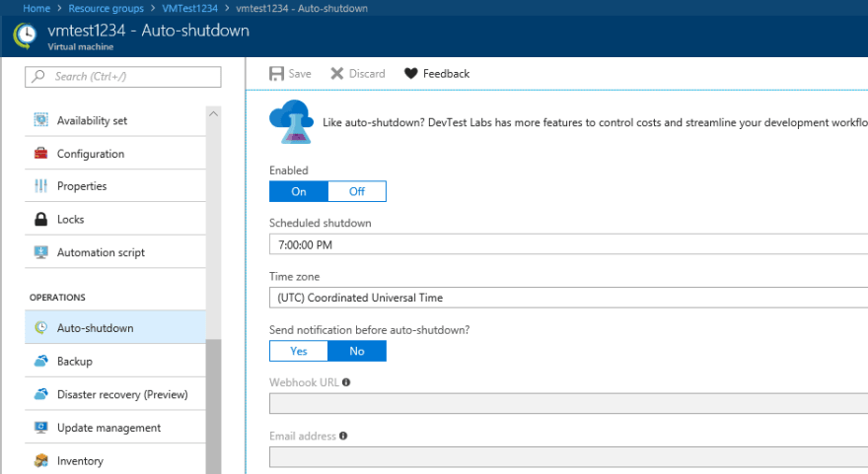The image size is (868, 474).
Task: Click the Locks padlock icon
Action: (x=41, y=219)
